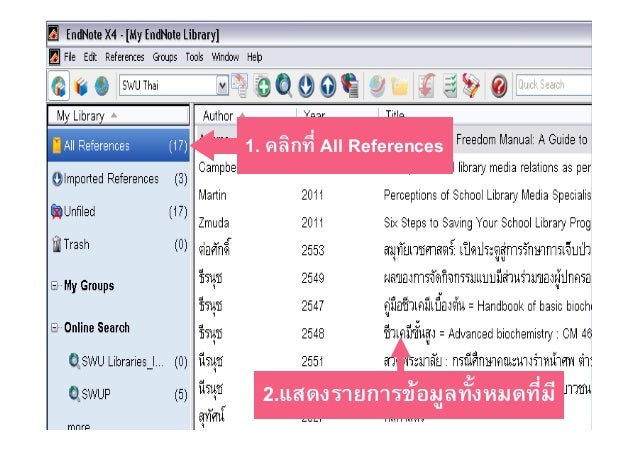Open the References menu

coord(125,57)
